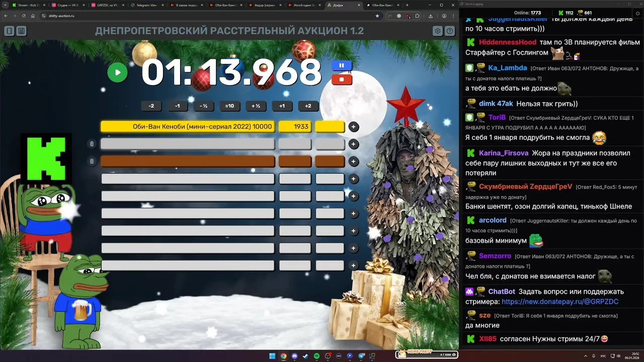
Task: Click the Ka_Lambda username in chat
Action: click(x=508, y=68)
